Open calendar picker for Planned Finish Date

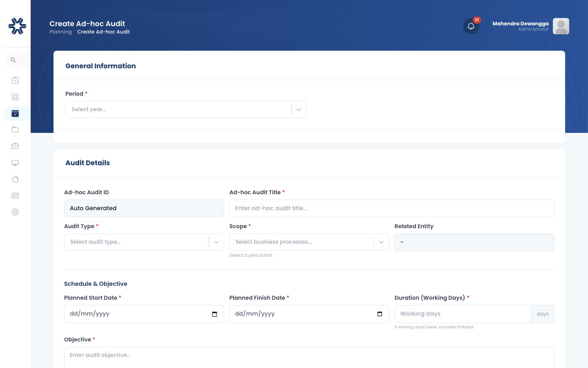coord(380,314)
